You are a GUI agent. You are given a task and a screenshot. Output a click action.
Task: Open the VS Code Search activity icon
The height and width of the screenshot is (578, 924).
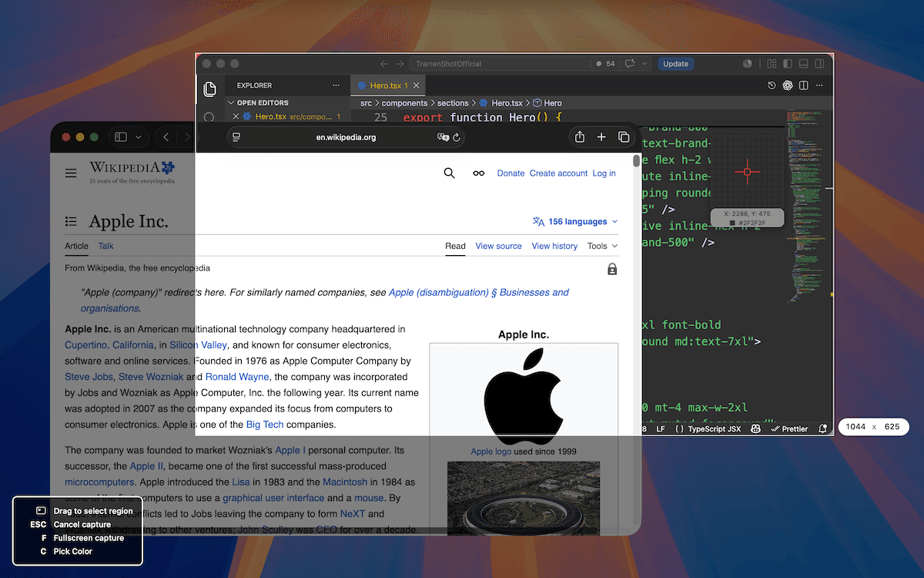pyautogui.click(x=209, y=117)
